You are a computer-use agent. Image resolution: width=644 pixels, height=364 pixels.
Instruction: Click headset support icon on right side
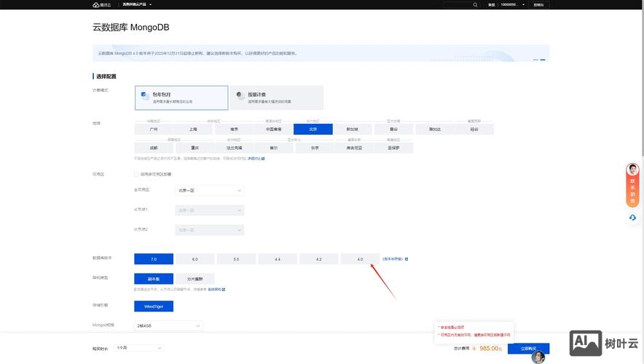click(x=632, y=218)
